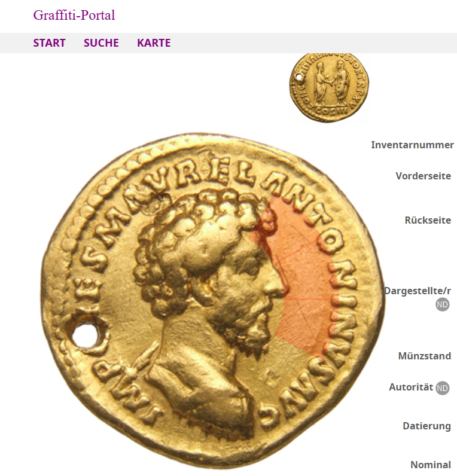Click the ND badge beside Autorität
Image resolution: width=457 pixels, height=476 pixels.
point(443,388)
